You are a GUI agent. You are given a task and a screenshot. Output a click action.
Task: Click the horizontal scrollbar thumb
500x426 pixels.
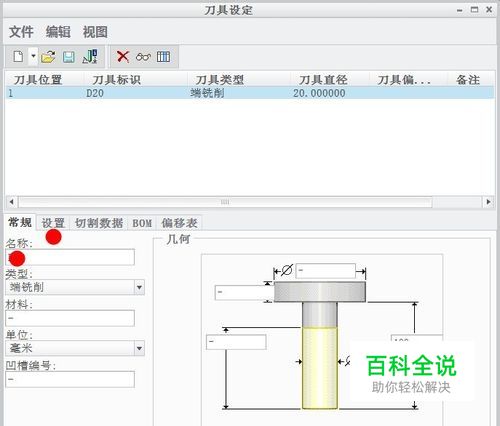(225, 202)
